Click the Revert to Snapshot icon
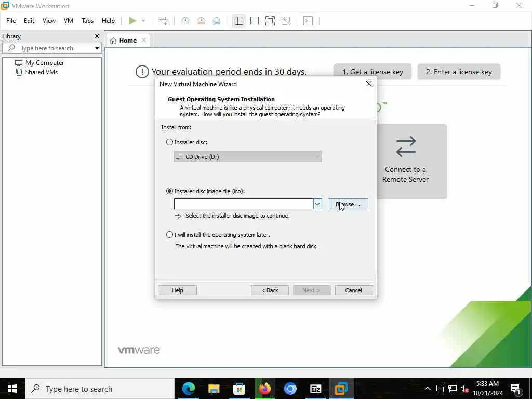532x399 pixels. [x=201, y=21]
